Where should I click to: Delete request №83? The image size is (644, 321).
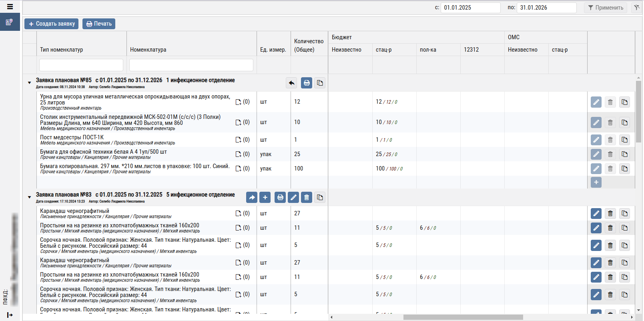pyautogui.click(x=307, y=197)
